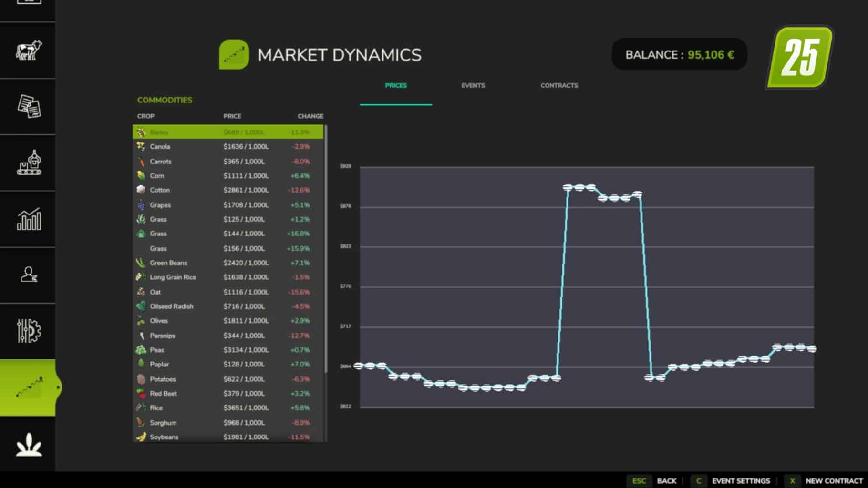The image size is (868, 488).
Task: Click the Event Settings button
Action: 741,481
